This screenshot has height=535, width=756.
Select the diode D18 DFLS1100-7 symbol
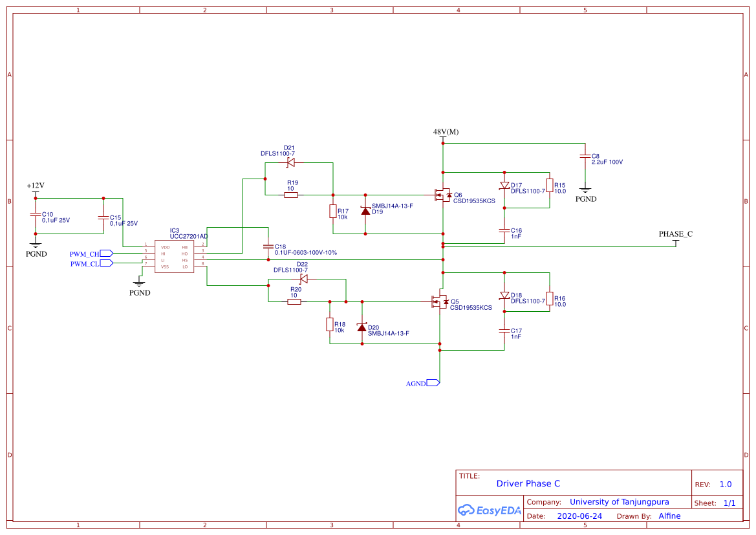505,294
